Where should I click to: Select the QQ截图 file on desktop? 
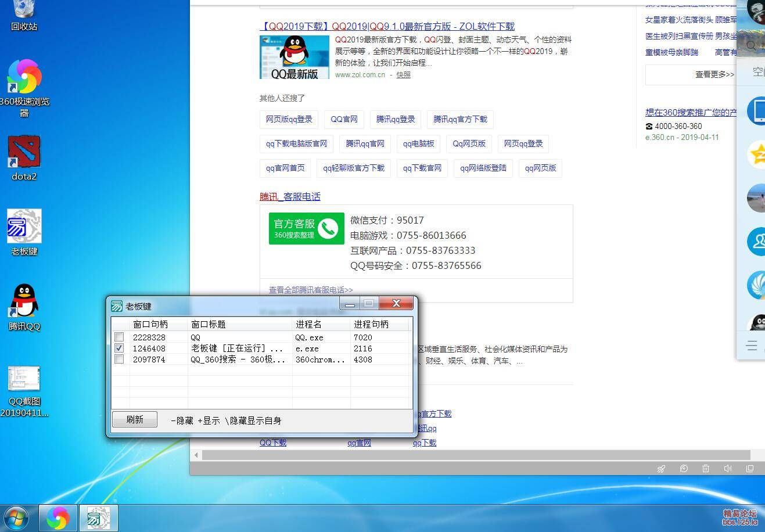point(24,391)
